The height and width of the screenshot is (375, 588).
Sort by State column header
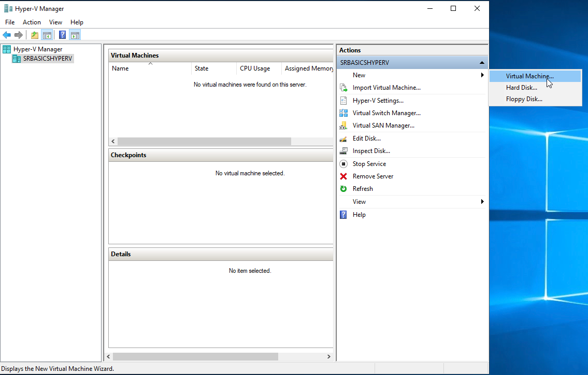point(214,68)
